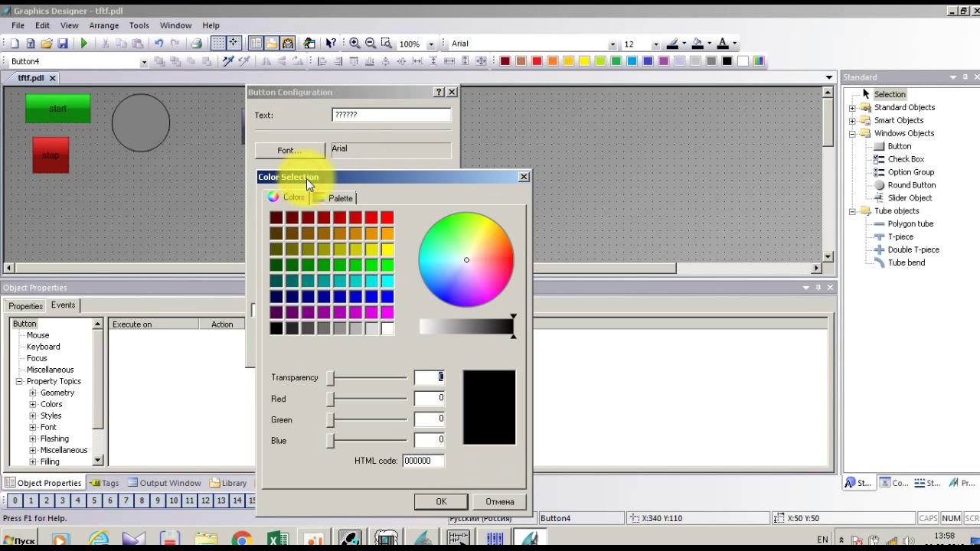Click the font color A icon
The width and height of the screenshot is (980, 551).
pyautogui.click(x=723, y=44)
